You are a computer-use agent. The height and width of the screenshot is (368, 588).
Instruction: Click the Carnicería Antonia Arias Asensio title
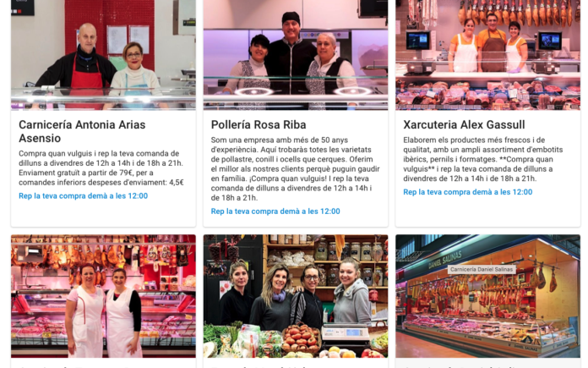click(82, 131)
